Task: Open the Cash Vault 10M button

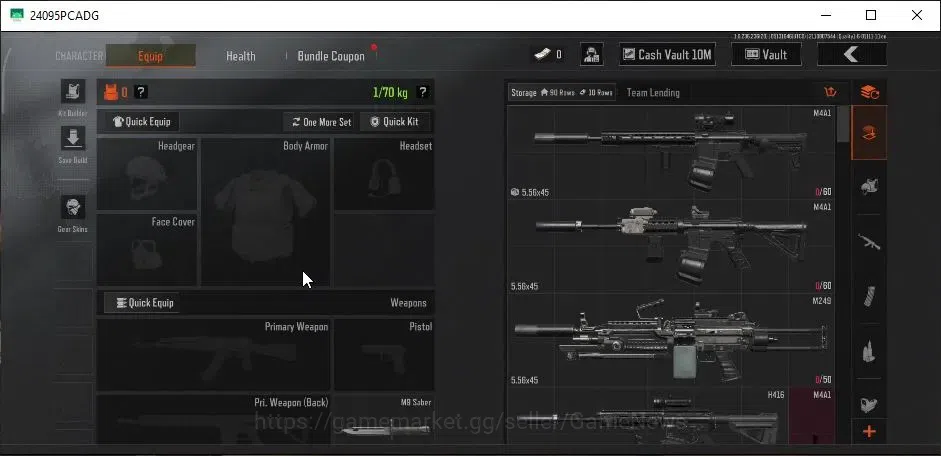Action: click(669, 55)
